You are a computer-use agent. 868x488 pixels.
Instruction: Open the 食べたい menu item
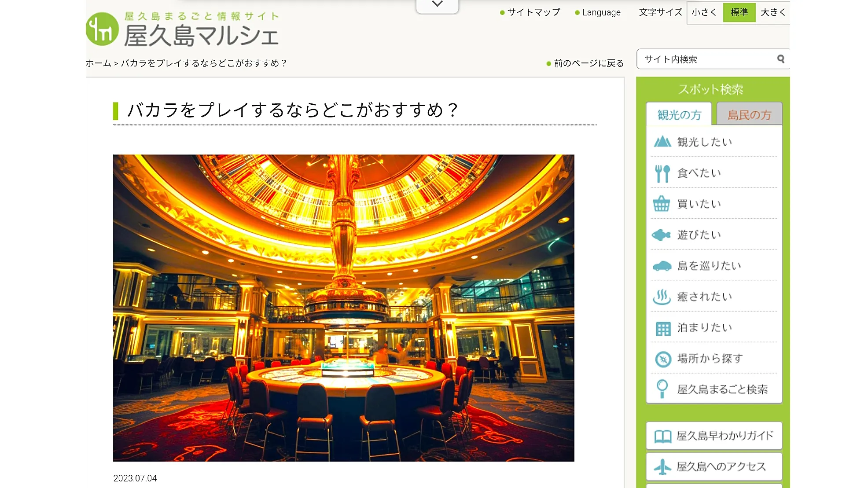(714, 173)
